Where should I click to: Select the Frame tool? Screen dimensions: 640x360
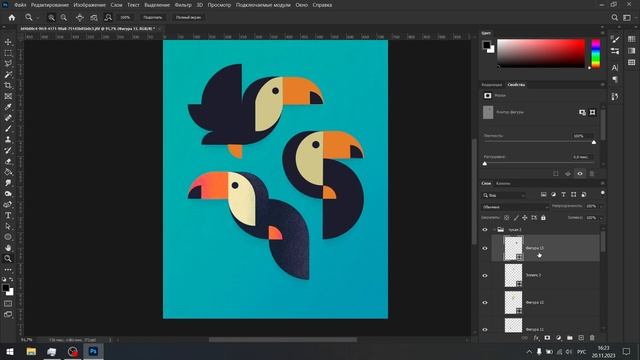coord(8,96)
